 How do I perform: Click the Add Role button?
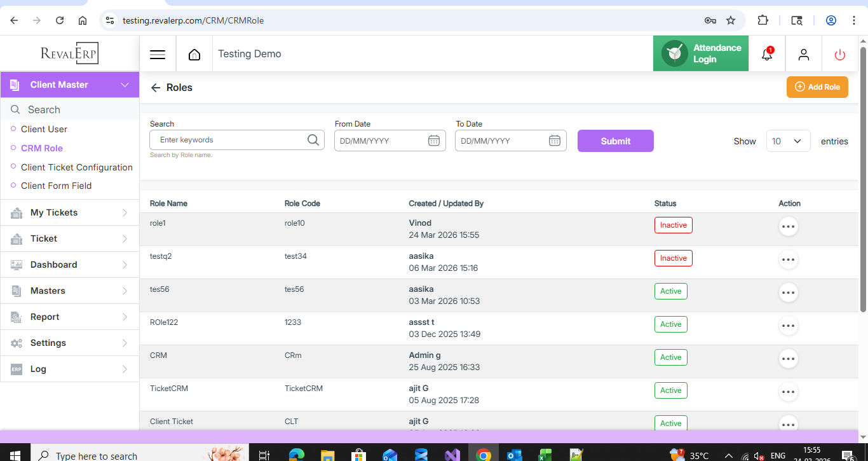pyautogui.click(x=817, y=87)
